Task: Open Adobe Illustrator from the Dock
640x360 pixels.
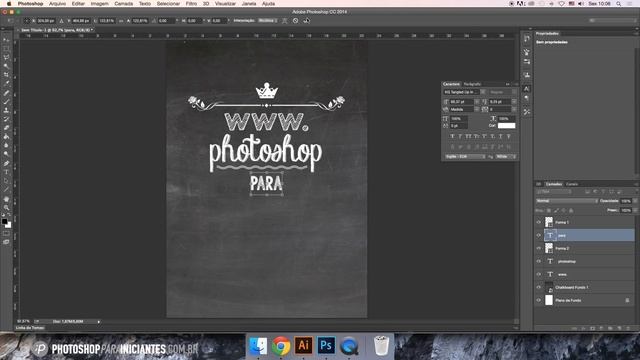Action: pos(303,345)
